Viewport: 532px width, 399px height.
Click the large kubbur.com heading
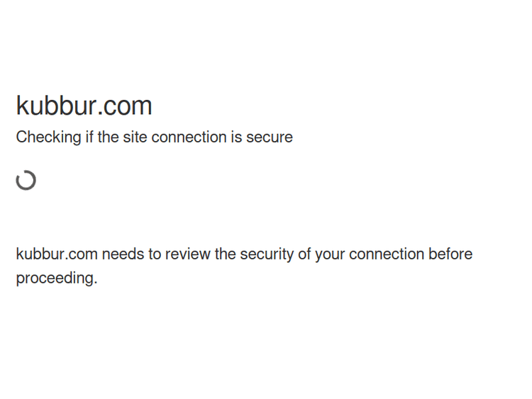[x=84, y=106]
